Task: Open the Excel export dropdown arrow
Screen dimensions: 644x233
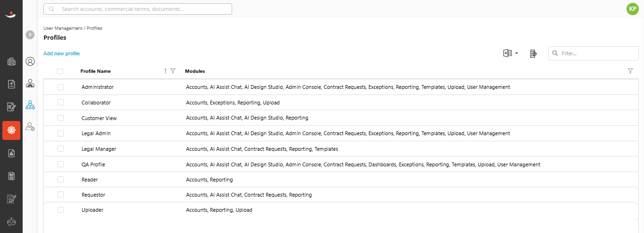Action: coord(517,53)
